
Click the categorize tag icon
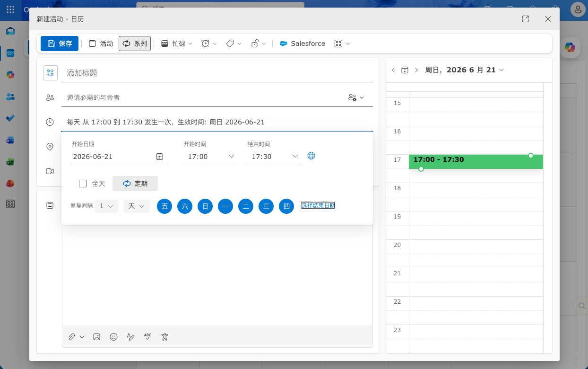click(230, 44)
